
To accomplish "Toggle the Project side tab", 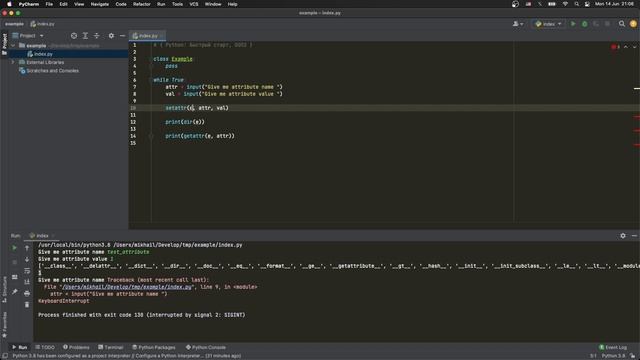I will click(x=4, y=44).
